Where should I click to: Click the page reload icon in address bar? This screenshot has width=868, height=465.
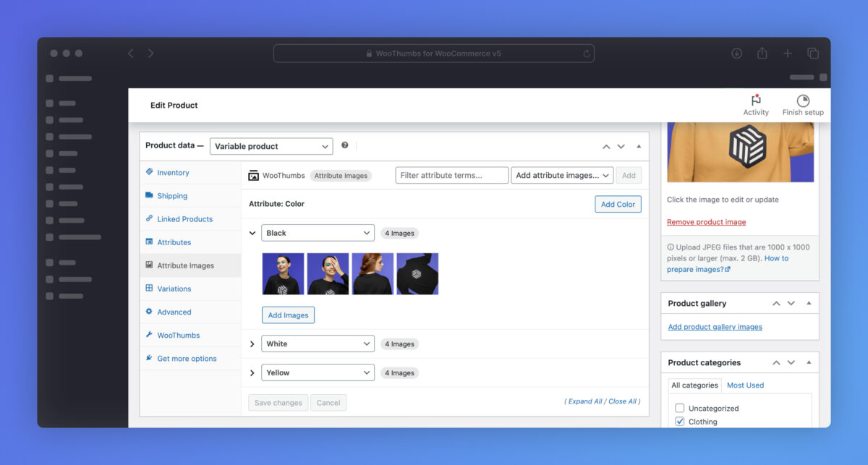point(586,54)
